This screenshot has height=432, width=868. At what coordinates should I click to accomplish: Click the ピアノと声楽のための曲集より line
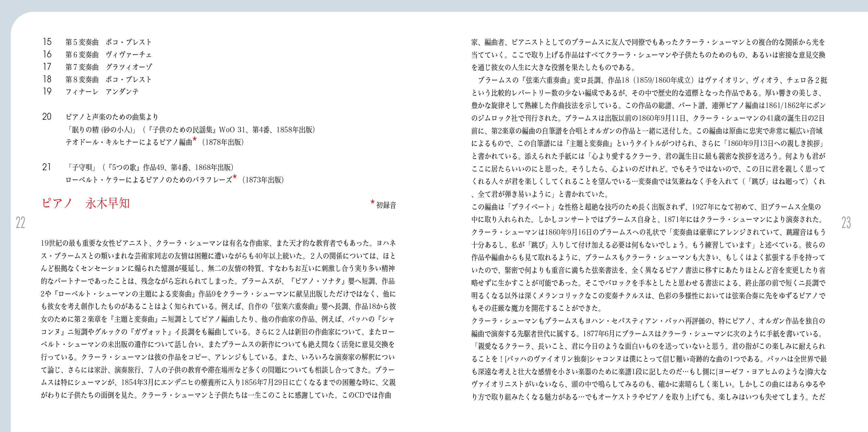pos(112,117)
